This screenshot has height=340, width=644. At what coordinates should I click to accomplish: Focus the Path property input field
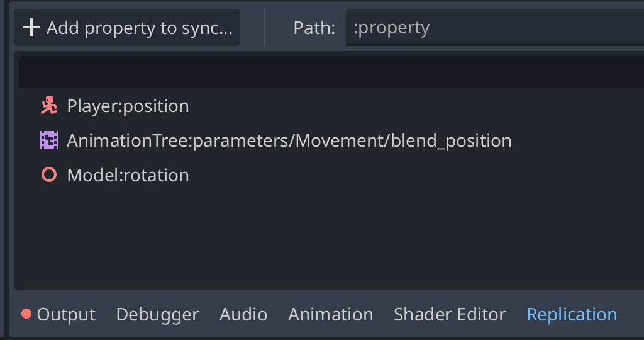495,28
